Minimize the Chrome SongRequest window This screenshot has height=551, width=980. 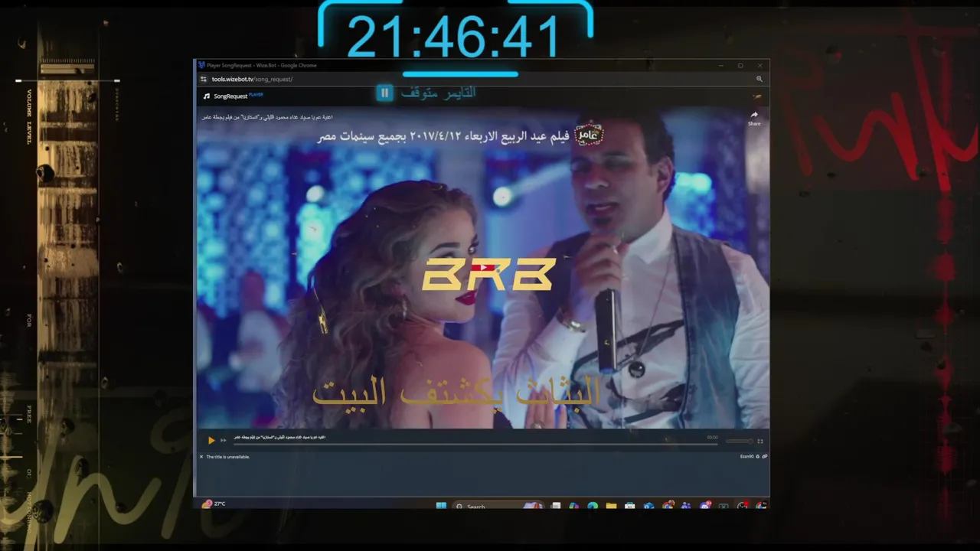[720, 66]
